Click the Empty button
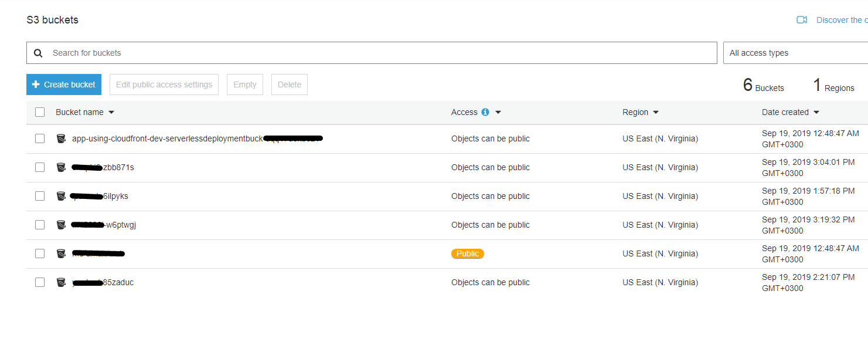The height and width of the screenshot is (355, 868). (x=245, y=84)
